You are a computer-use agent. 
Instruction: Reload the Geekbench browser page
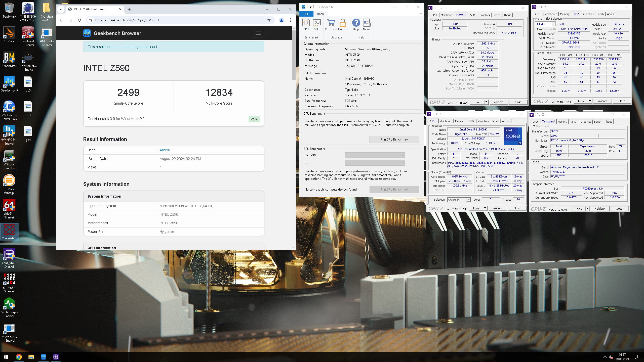coord(79,20)
